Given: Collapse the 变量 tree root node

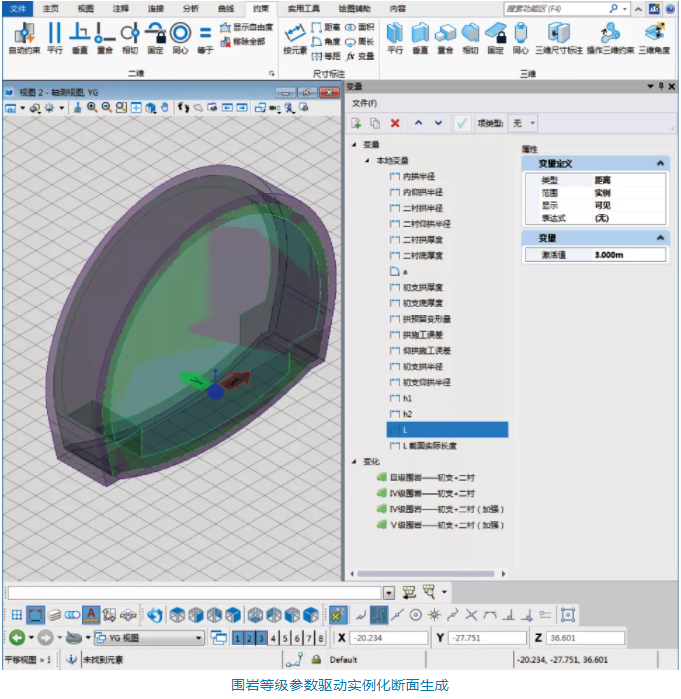Looking at the screenshot, I should point(354,144).
